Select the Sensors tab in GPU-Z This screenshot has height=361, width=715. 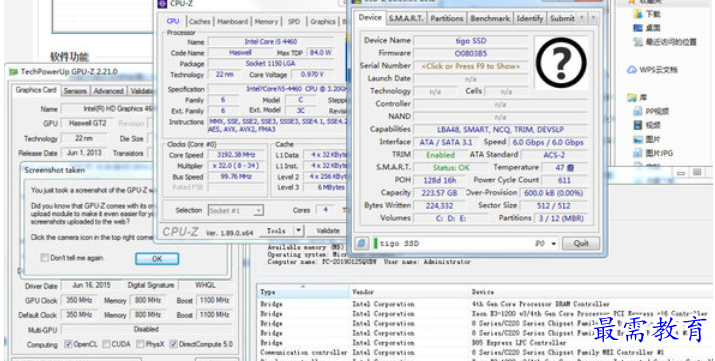(75, 91)
